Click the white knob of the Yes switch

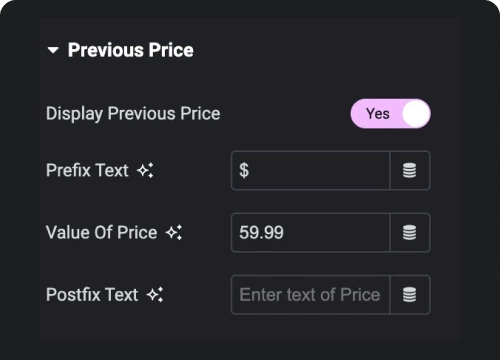(x=416, y=114)
